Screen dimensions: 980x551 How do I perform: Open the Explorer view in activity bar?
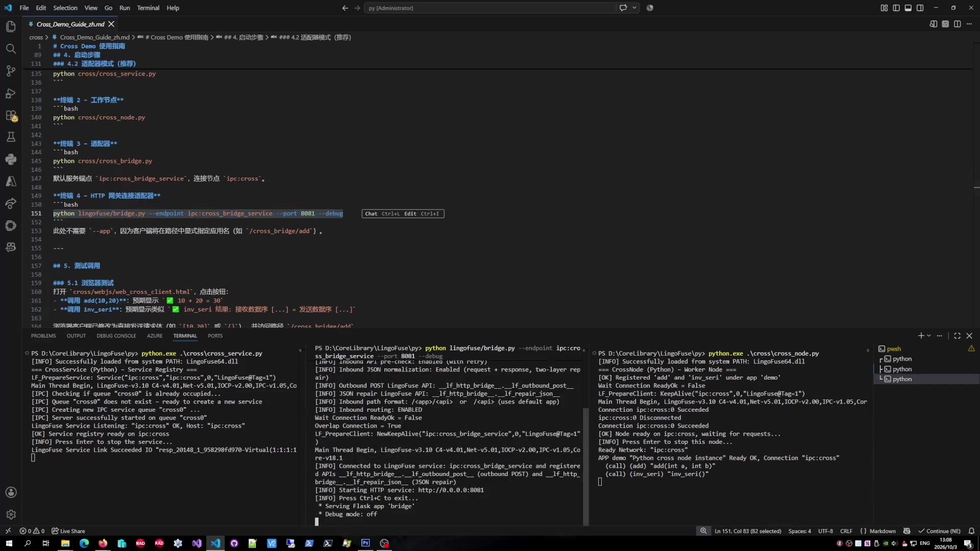pyautogui.click(x=11, y=27)
